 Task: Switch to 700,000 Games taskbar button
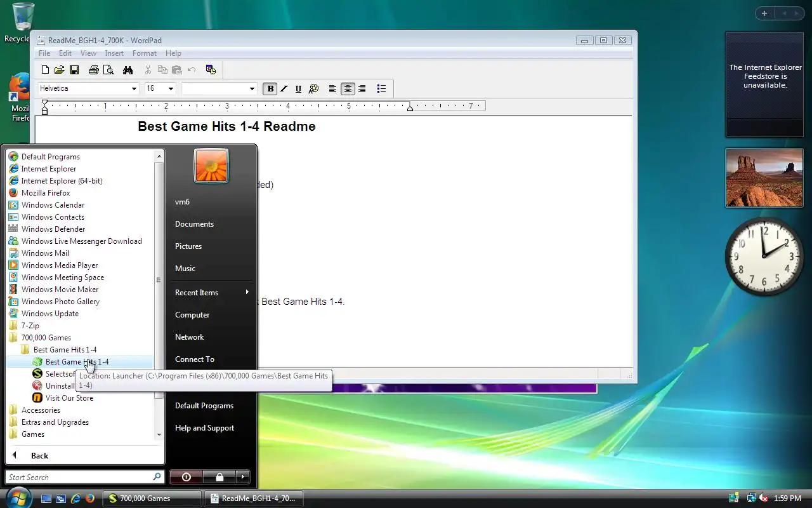tap(153, 498)
